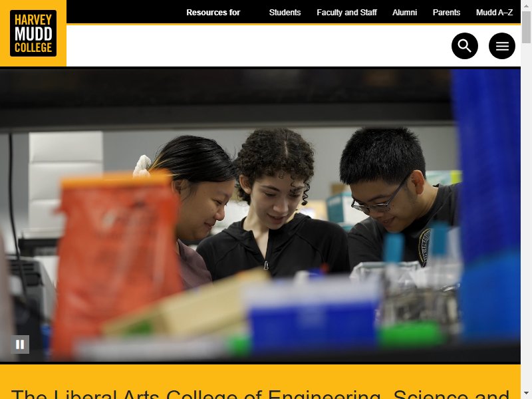Open the Faculty and Staff link
The height and width of the screenshot is (399, 532).
coord(346,13)
